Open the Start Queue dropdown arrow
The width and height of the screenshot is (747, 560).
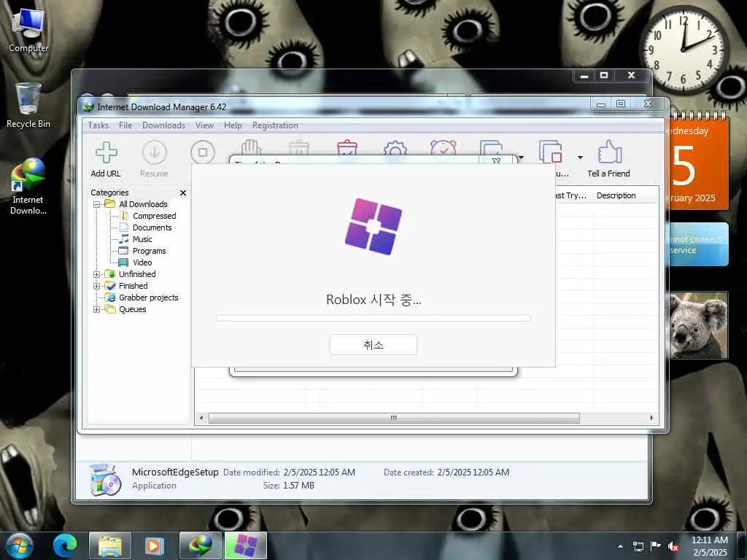coord(521,157)
